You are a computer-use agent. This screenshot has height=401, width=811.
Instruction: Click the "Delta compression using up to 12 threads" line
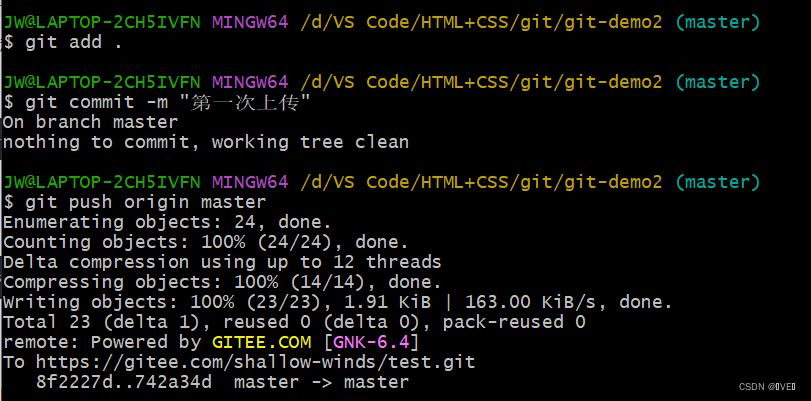pos(222,262)
